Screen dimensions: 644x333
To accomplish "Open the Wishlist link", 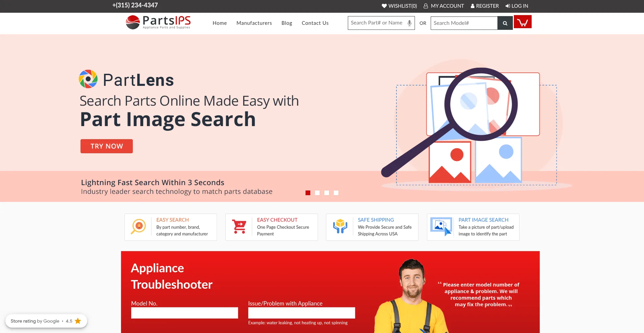I will coord(399,6).
